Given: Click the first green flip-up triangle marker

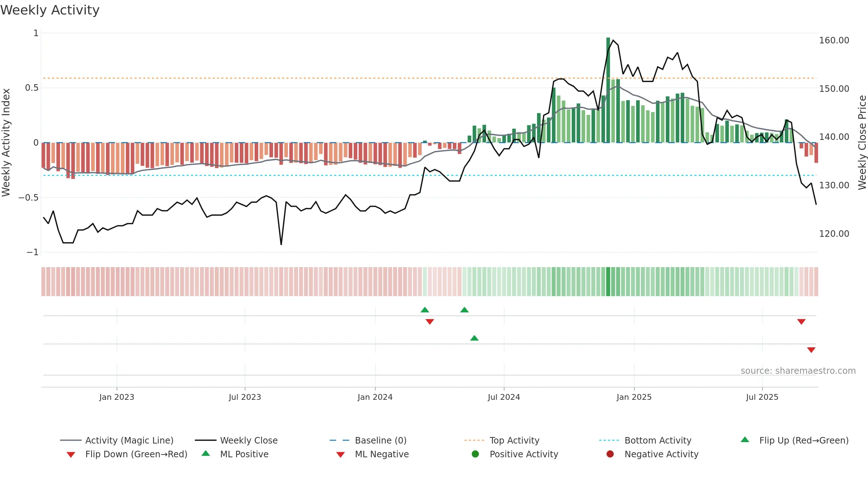Looking at the screenshot, I should tap(425, 310).
